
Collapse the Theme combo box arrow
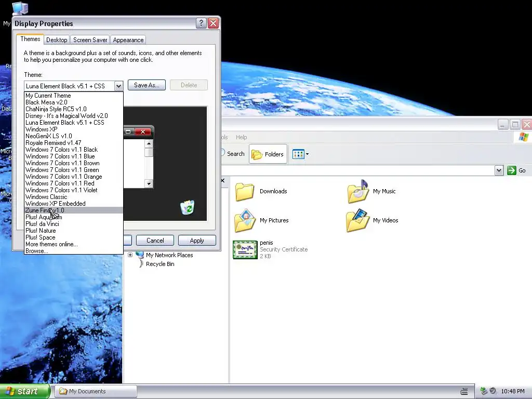click(118, 86)
